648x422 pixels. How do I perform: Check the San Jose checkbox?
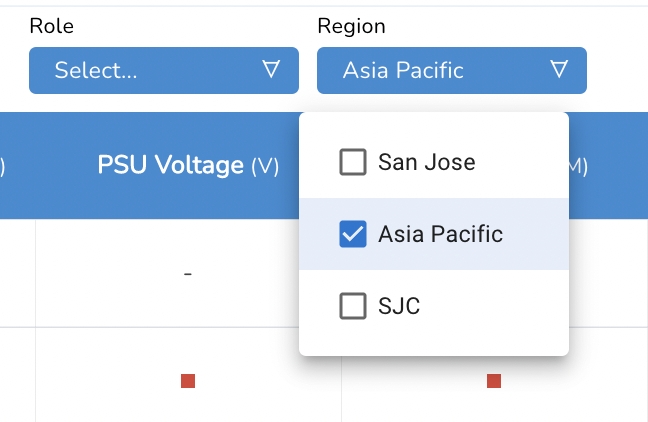[353, 162]
